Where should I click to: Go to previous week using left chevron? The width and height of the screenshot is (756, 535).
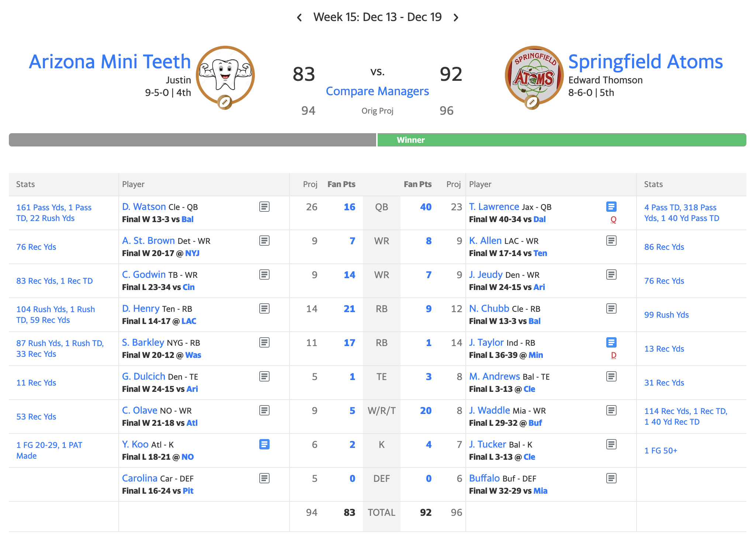coord(299,17)
